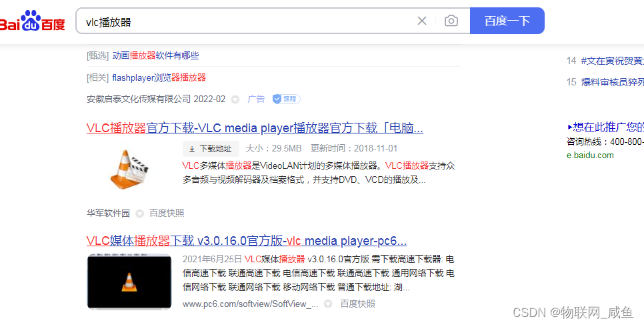Open image search via the camera icon

451,21
